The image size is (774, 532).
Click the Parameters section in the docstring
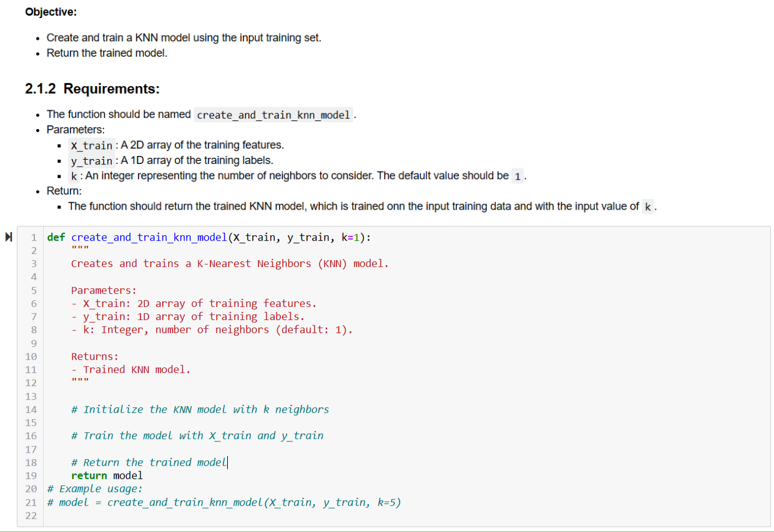tap(102, 290)
